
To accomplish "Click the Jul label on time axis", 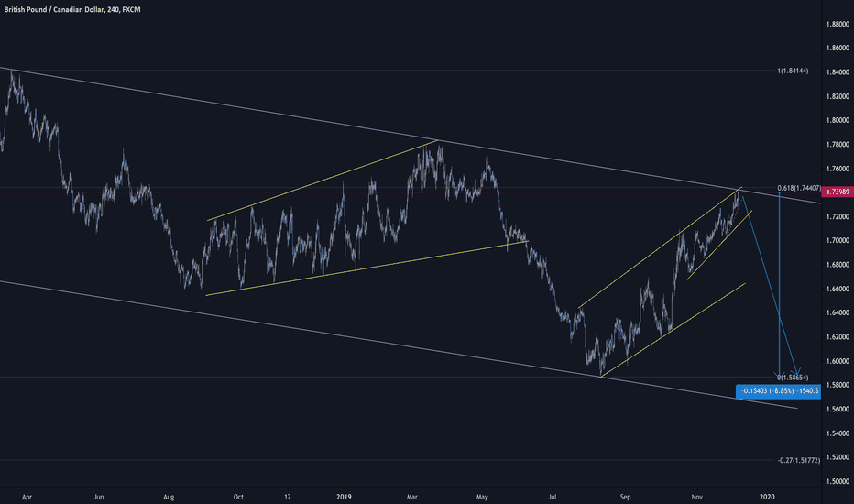I will pos(553,496).
